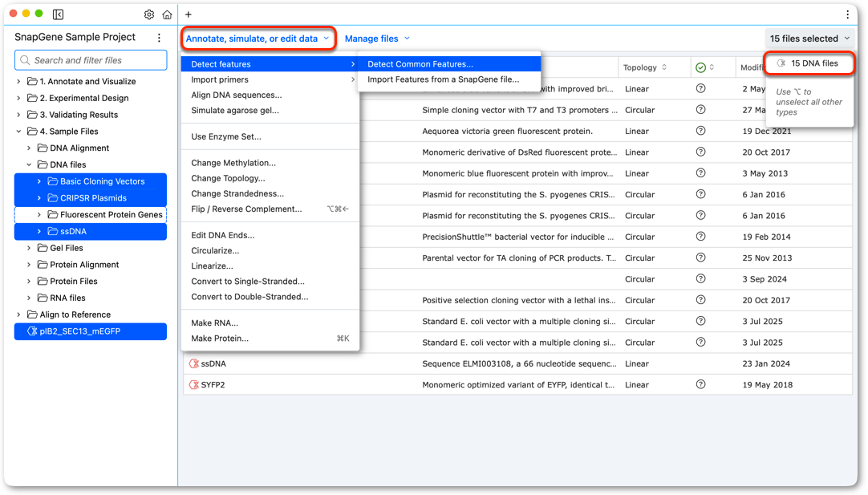Screen dimensions: 868x495
Task: Click 'Sequence ELMI003108' description cell
Action: [519, 363]
